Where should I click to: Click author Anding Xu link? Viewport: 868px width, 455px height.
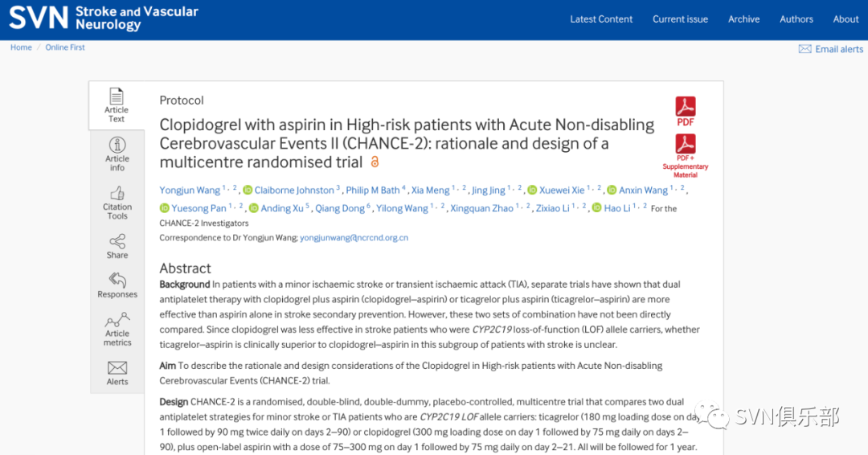282,209
